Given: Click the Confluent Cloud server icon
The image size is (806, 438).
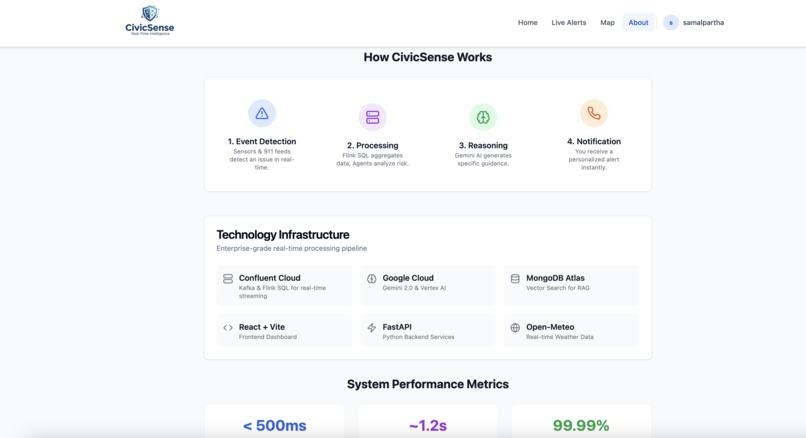Looking at the screenshot, I should (228, 279).
